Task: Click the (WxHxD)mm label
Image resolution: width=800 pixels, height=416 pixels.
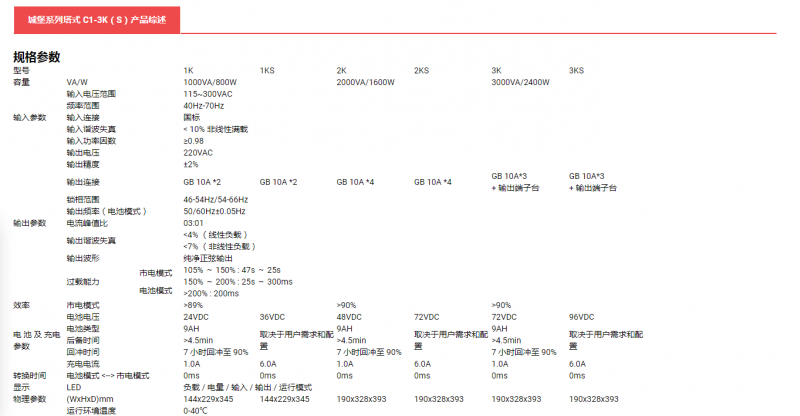Action: (90, 399)
